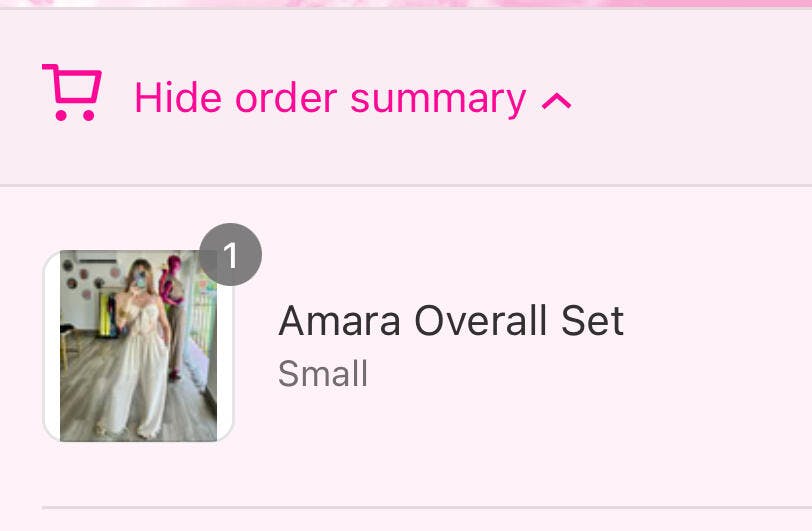Click the "Hide order summary" text
812x531 pixels.
pyautogui.click(x=329, y=98)
